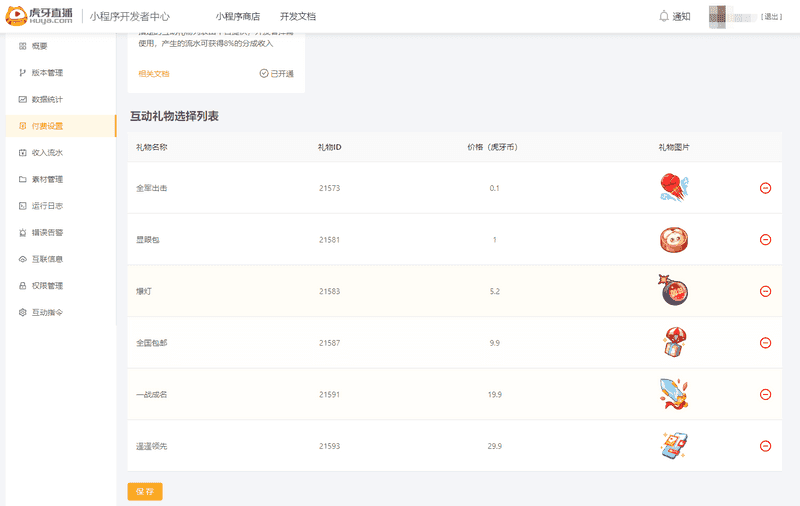Click the 已开通 status label
Viewport: 800px width, 506px height.
(x=277, y=73)
